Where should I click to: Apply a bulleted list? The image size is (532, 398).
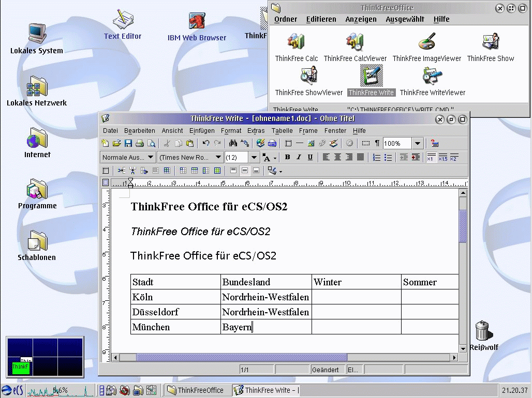[x=388, y=157]
